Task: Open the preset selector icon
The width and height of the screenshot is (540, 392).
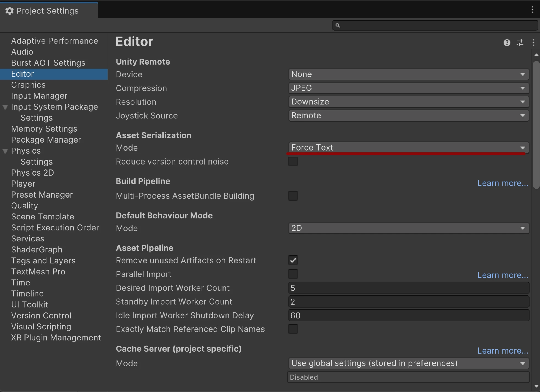Action: click(x=520, y=43)
